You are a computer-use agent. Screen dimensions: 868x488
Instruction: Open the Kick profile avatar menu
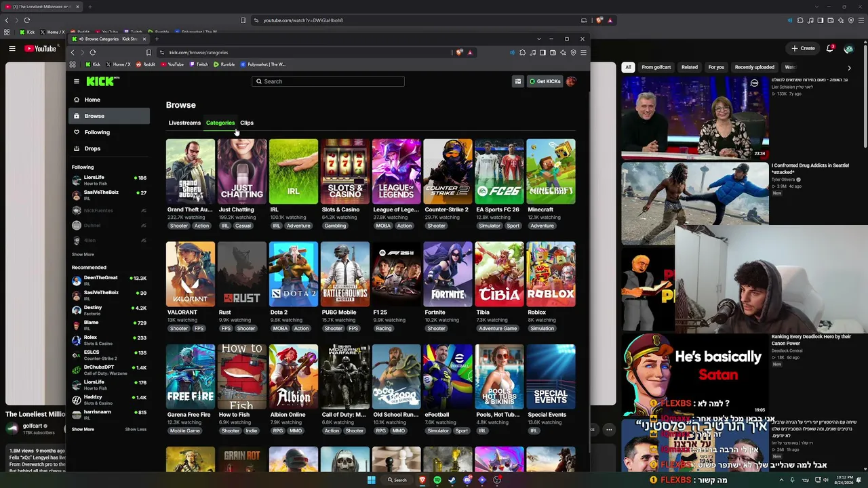click(571, 81)
